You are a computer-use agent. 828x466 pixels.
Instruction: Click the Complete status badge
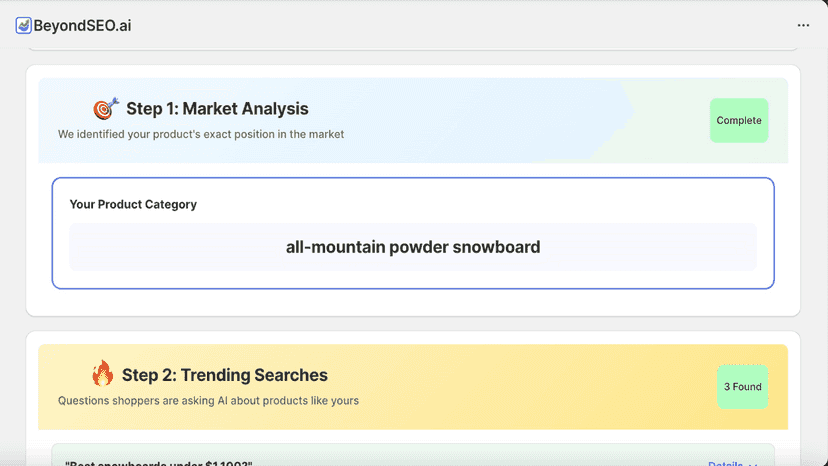tap(739, 120)
